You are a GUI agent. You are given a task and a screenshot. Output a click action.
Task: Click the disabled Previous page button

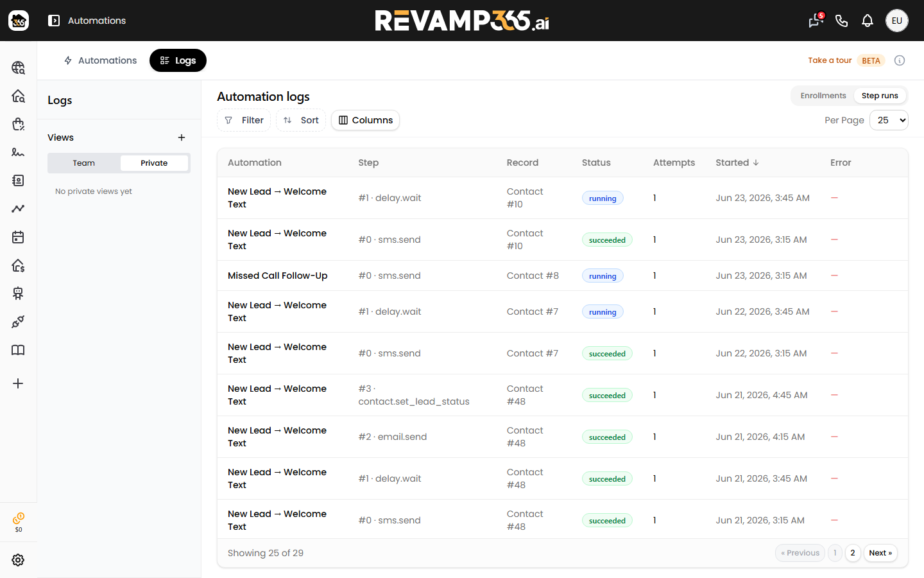tap(800, 553)
